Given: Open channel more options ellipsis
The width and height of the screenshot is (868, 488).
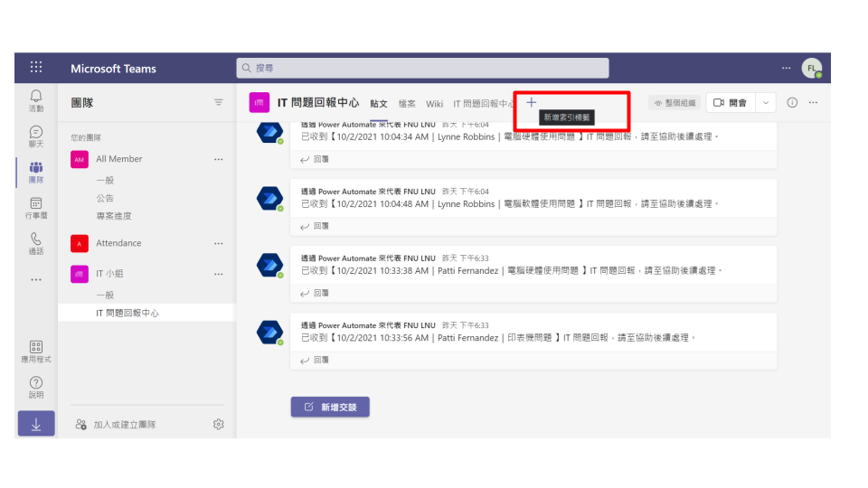Looking at the screenshot, I should tap(813, 102).
